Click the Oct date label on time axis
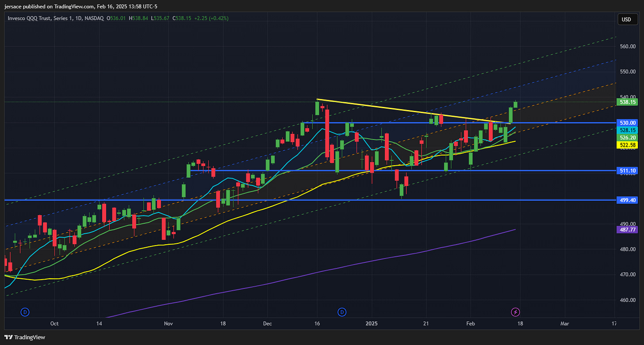This screenshot has height=345, width=644. (x=54, y=323)
